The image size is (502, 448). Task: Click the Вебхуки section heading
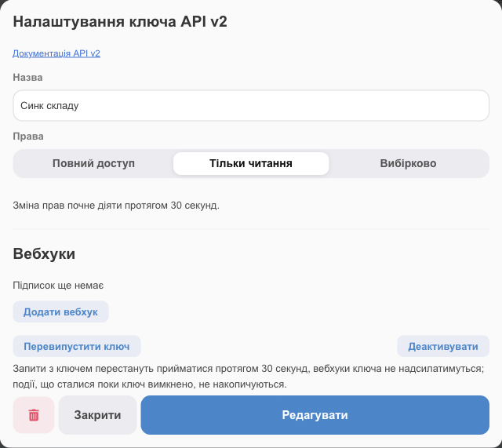click(x=44, y=254)
